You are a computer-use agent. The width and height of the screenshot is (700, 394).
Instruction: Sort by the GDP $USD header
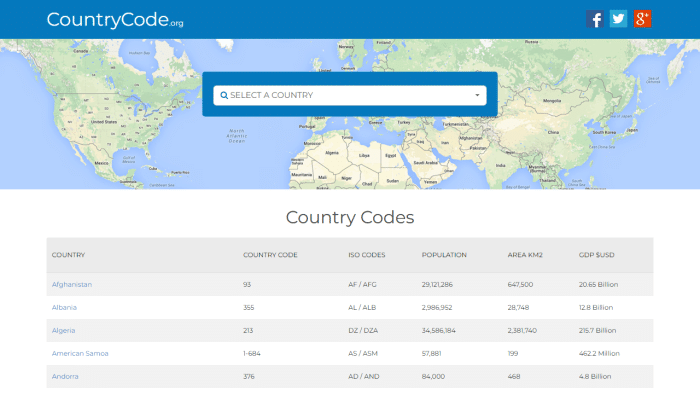coord(596,255)
